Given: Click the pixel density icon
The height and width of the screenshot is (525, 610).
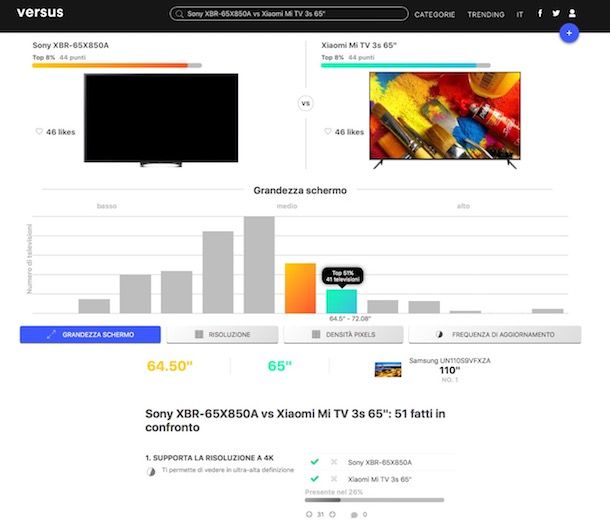Looking at the screenshot, I should (x=316, y=334).
